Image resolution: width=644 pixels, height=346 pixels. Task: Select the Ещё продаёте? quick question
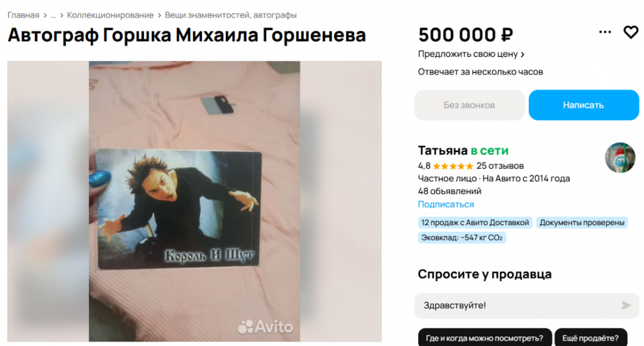coord(590,338)
